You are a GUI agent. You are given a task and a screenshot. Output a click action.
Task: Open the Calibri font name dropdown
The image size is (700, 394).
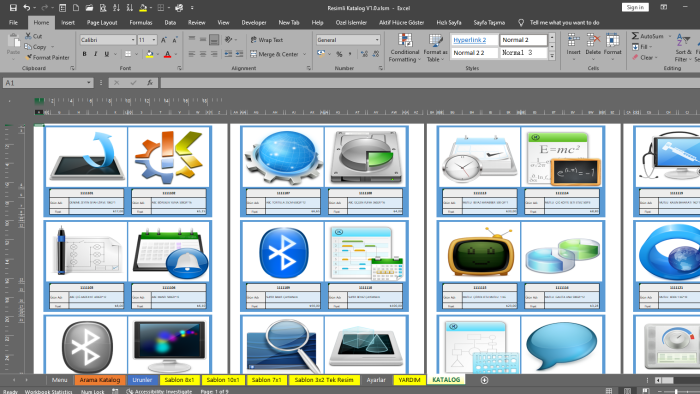[x=133, y=40]
